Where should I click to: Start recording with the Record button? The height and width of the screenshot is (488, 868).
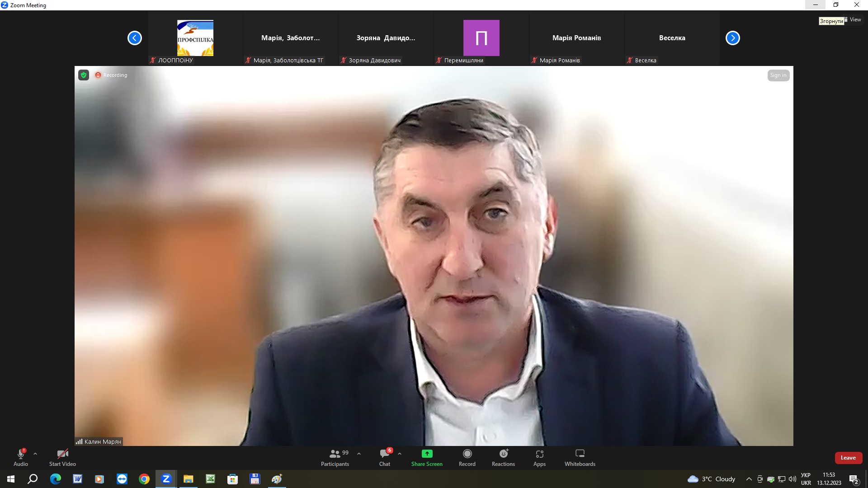[x=467, y=457]
